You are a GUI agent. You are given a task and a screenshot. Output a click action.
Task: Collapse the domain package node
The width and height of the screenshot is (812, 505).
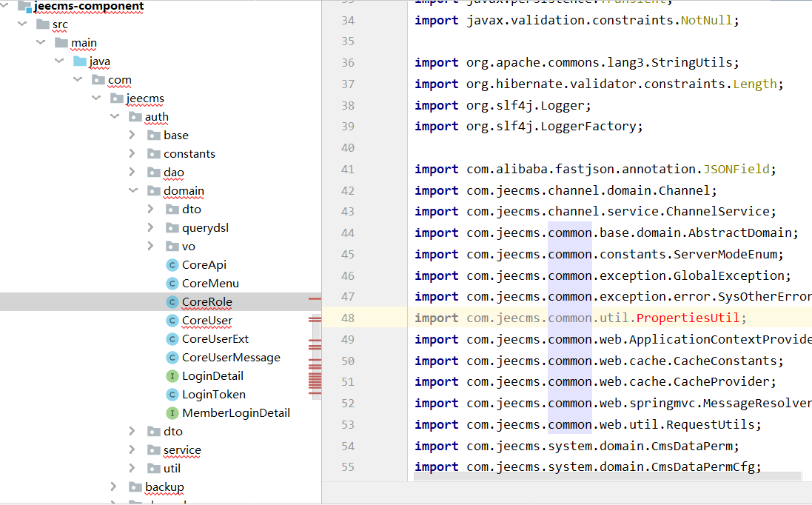pos(132,191)
